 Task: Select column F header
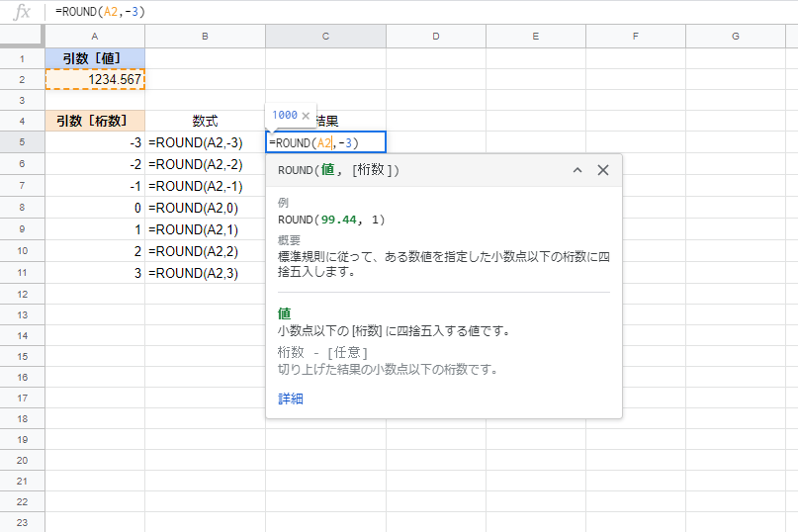tap(636, 37)
